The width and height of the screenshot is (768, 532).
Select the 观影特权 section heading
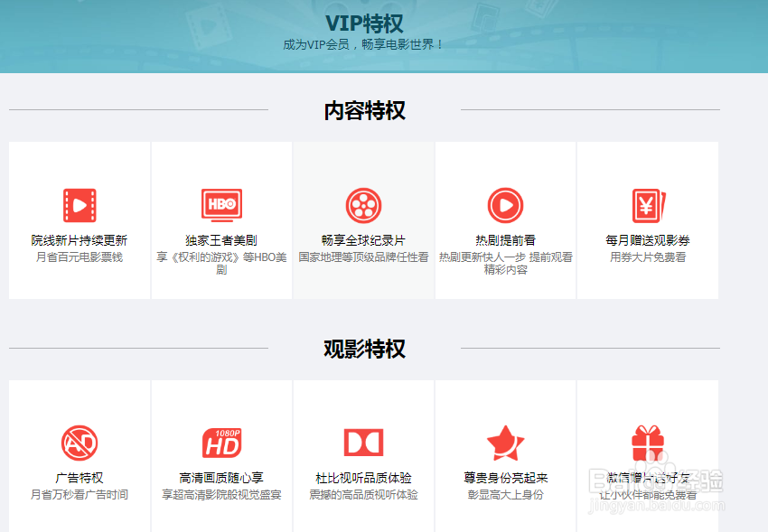click(x=365, y=349)
